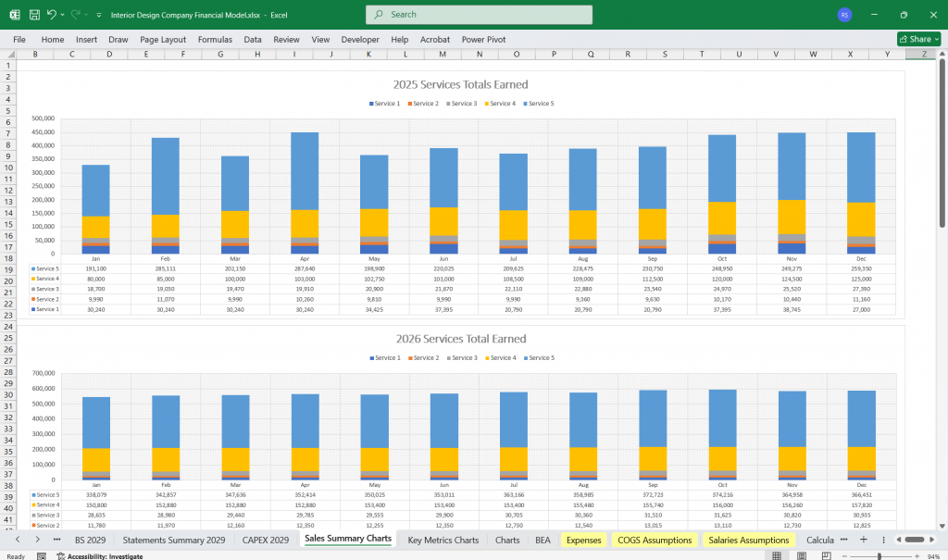Switch to Key Metrics Charts sheet
948x560 pixels.
pyautogui.click(x=443, y=540)
